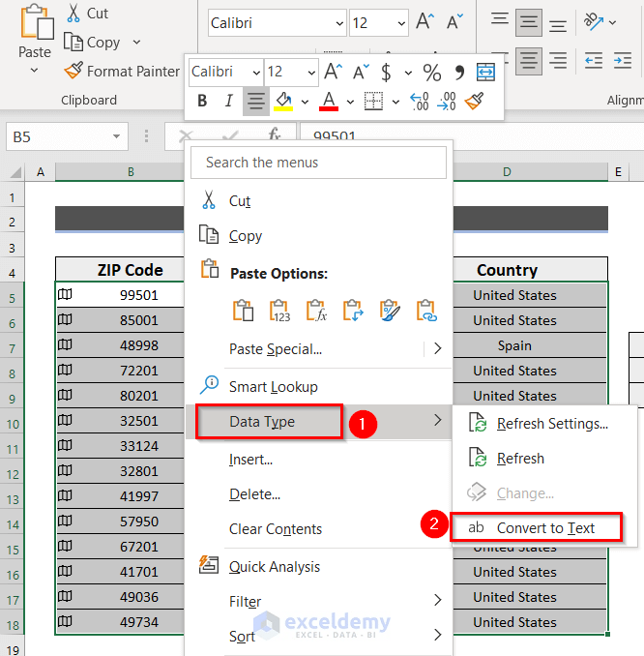Decrease font size in mini toolbar
This screenshot has height=656, width=644.
pos(361,72)
